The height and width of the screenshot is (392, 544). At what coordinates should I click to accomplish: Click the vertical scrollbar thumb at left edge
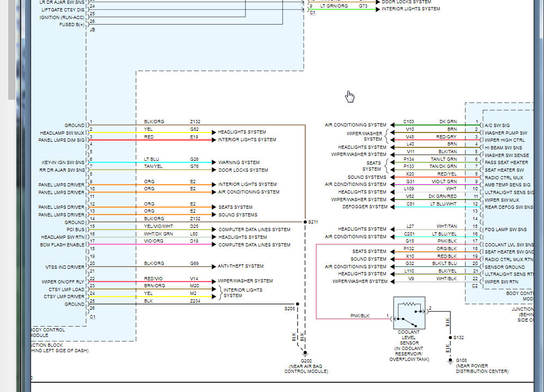[11, 50]
